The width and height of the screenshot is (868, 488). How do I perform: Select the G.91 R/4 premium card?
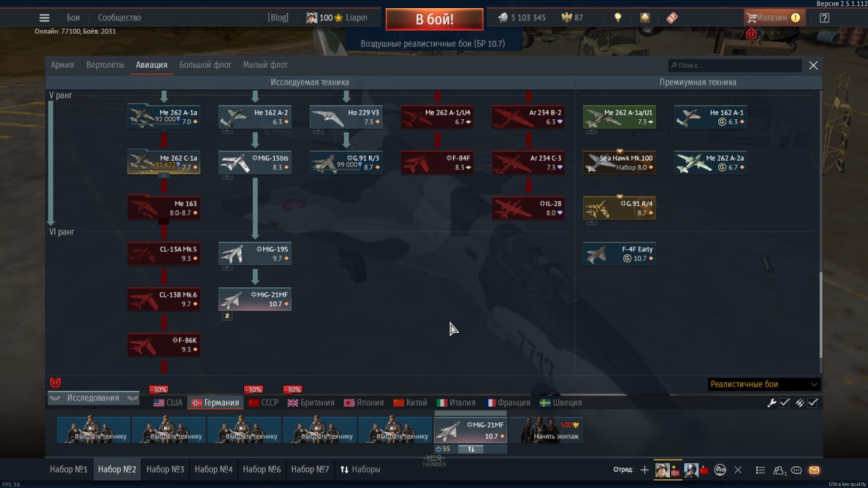[x=619, y=208]
